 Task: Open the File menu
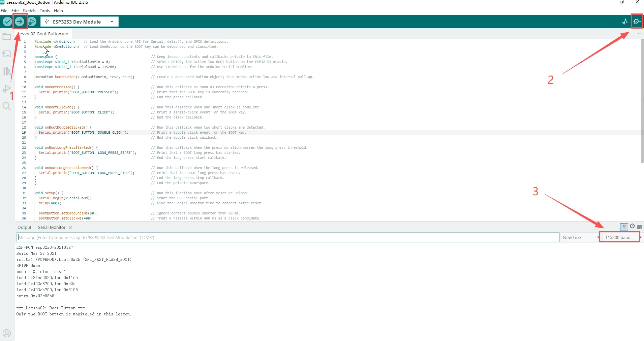[4, 11]
